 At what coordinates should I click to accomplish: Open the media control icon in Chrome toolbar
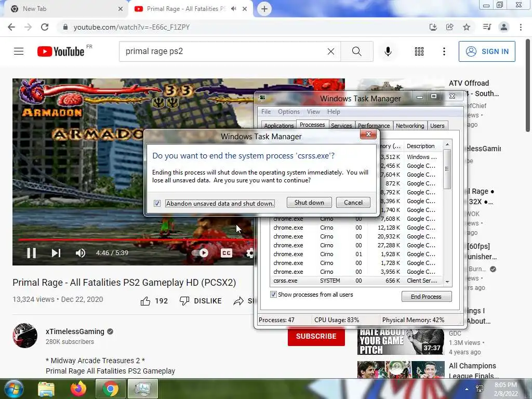coord(487,27)
